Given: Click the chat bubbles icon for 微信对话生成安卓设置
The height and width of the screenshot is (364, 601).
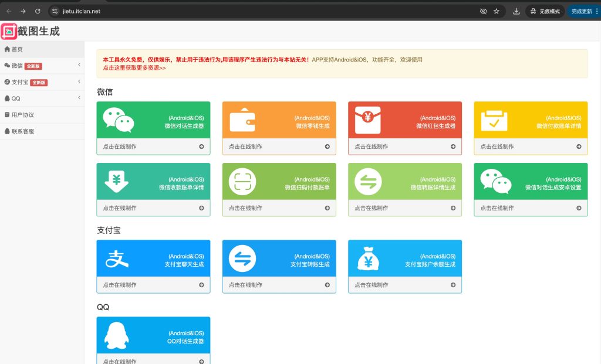Looking at the screenshot, I should click(495, 182).
